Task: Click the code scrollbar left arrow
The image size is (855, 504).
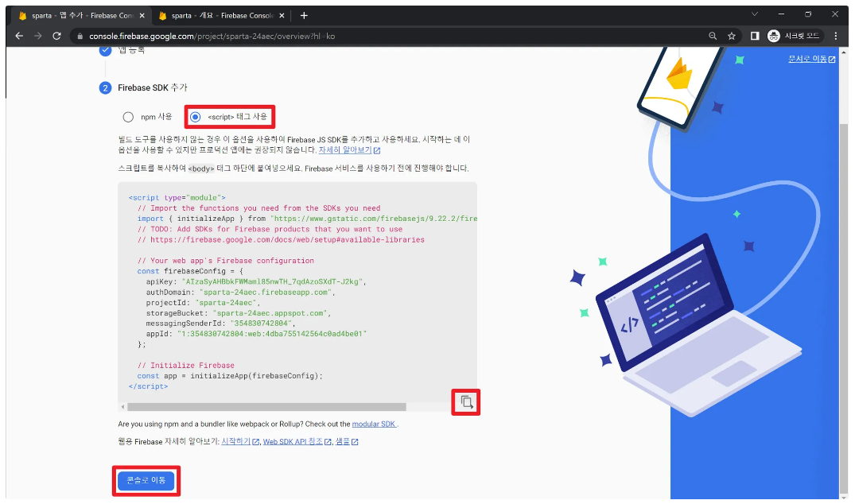Action: point(122,407)
